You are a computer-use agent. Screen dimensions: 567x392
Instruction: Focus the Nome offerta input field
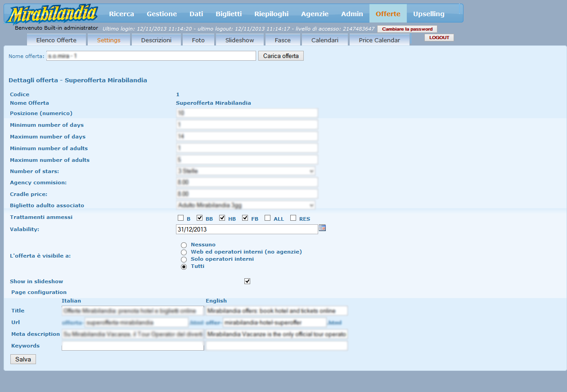pyautogui.click(x=151, y=56)
